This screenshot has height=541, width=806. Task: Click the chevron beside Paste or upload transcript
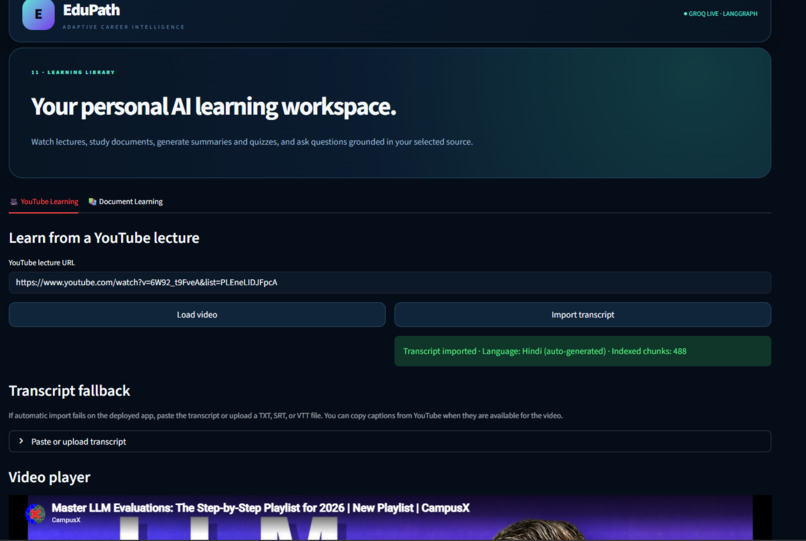coord(21,441)
